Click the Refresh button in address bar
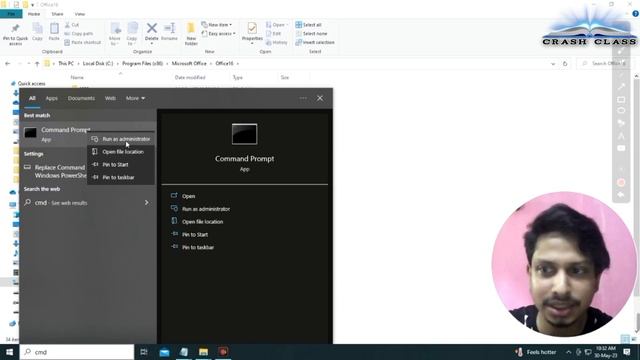 point(565,64)
